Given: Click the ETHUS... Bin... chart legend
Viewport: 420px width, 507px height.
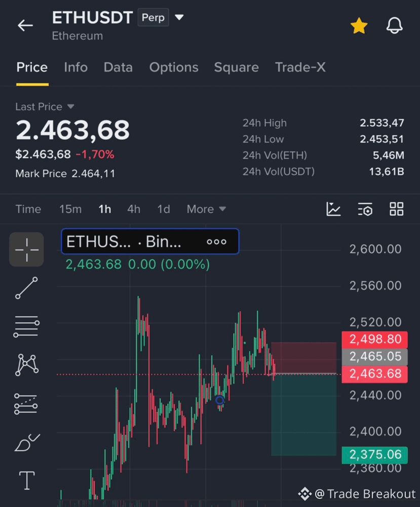Looking at the screenshot, I should click(150, 242).
